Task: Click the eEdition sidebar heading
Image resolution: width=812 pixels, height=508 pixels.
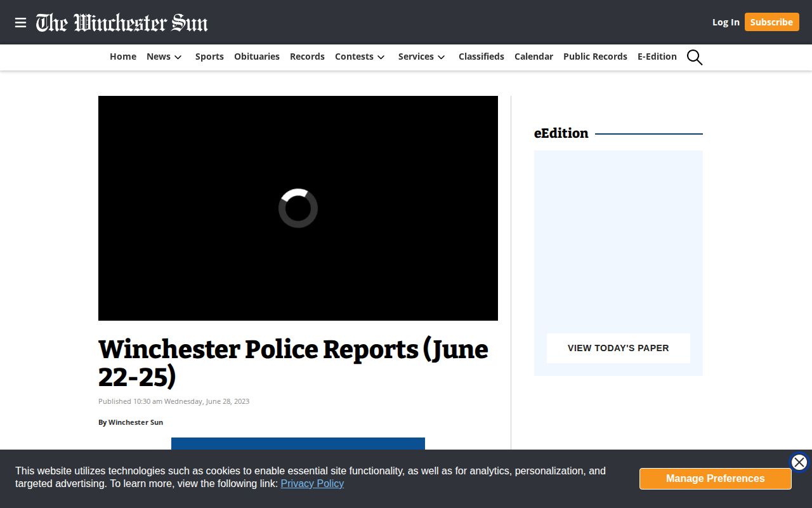Action: pos(561,133)
